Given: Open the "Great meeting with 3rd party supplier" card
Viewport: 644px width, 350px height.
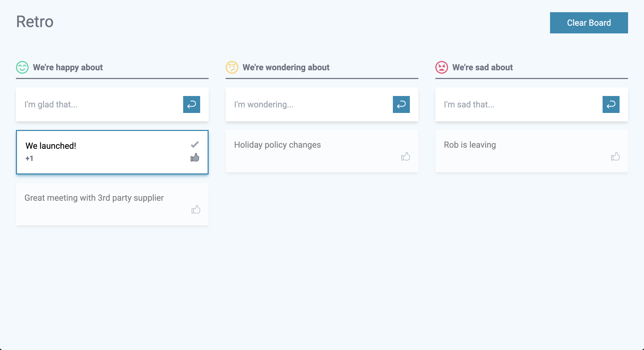Looking at the screenshot, I should 94,198.
